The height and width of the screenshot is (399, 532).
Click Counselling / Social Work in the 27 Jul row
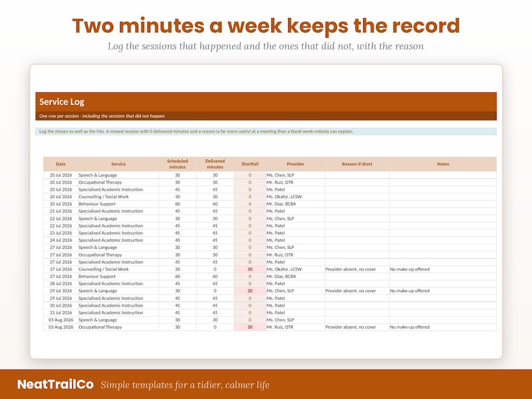[x=103, y=269]
